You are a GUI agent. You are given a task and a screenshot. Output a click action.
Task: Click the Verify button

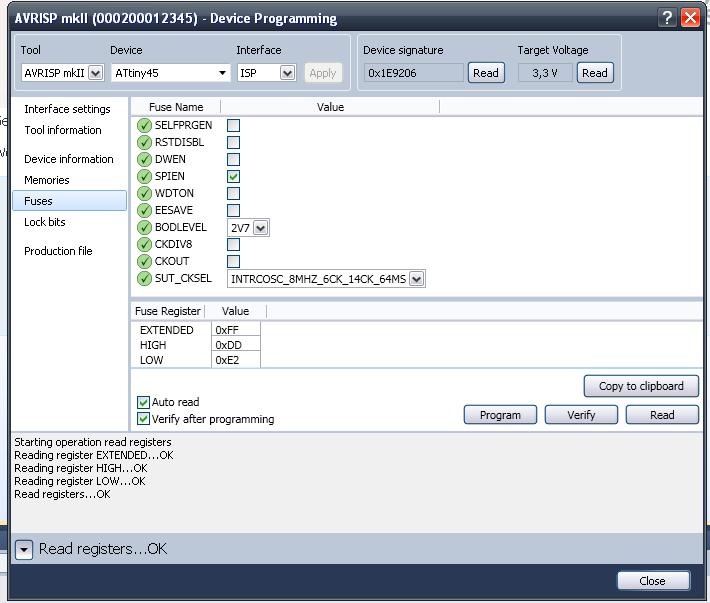[581, 415]
